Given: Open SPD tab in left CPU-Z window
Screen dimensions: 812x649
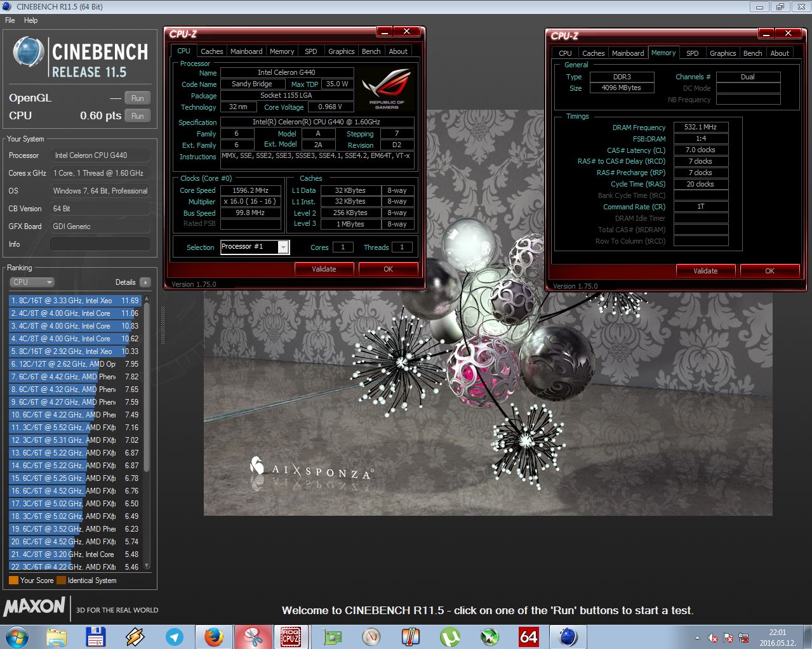Looking at the screenshot, I should (310, 51).
